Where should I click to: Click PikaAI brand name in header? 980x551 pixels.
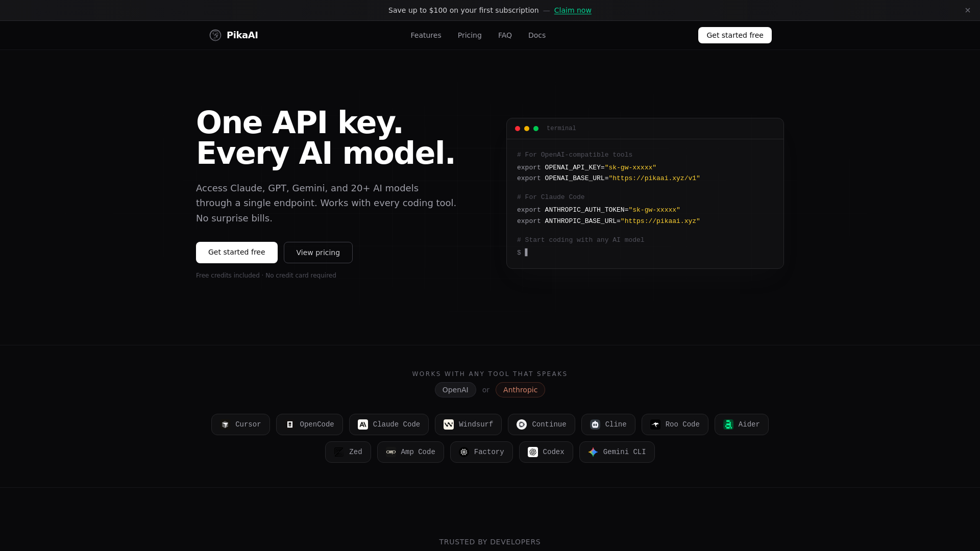[x=242, y=35]
